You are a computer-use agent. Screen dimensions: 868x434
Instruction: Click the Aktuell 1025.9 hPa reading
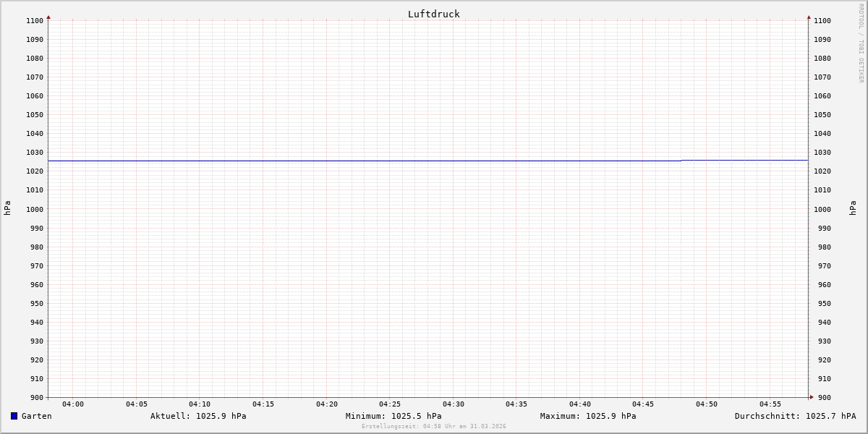(x=198, y=416)
